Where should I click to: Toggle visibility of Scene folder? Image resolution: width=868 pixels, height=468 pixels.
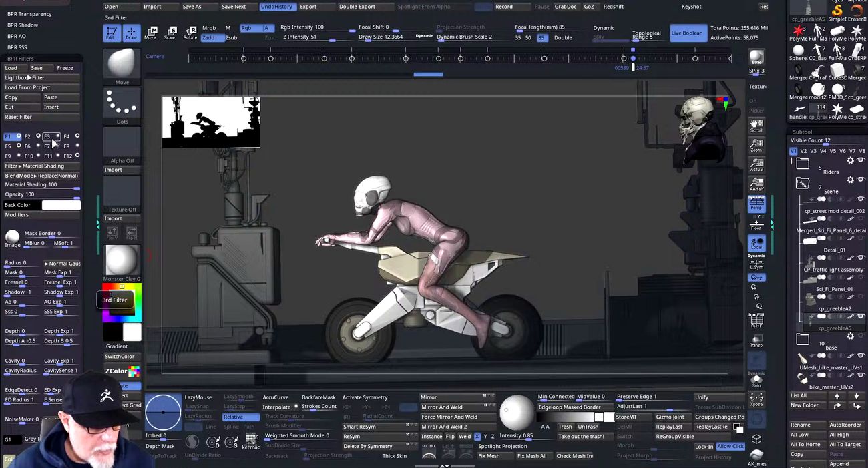pos(861,180)
